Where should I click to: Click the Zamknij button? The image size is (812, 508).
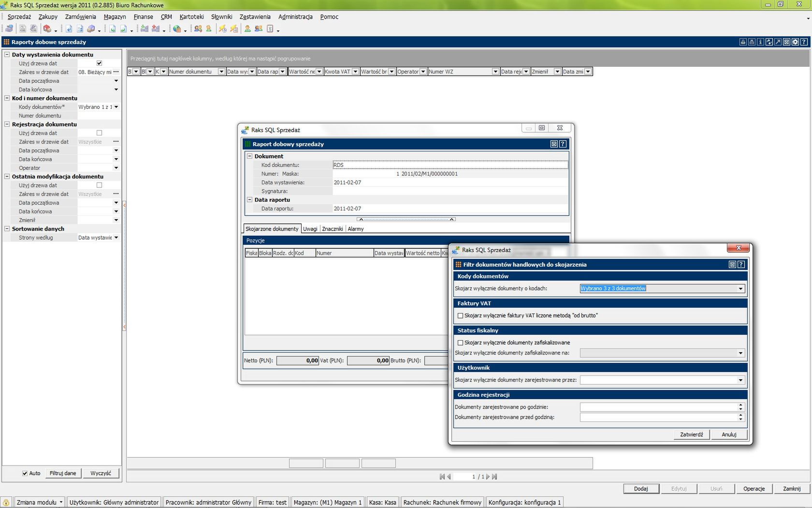point(792,489)
